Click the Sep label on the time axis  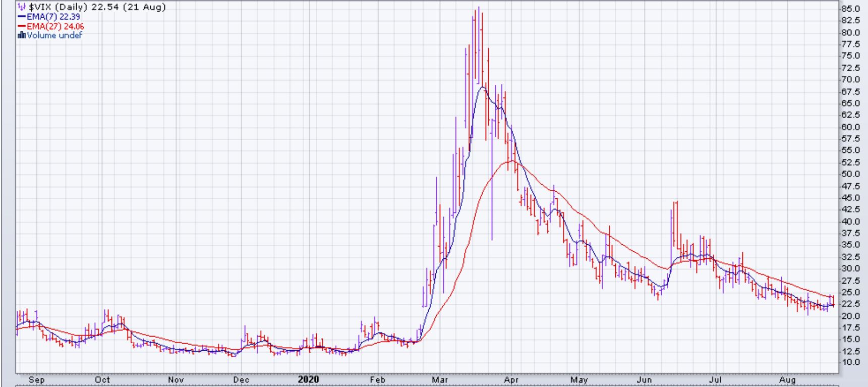pos(36,380)
